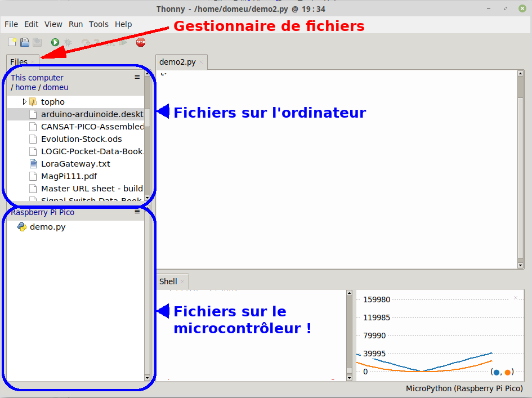Screen dimensions: 532x398
Task: Select LOGIC-Pocket-Data-Book file
Action: [75, 151]
